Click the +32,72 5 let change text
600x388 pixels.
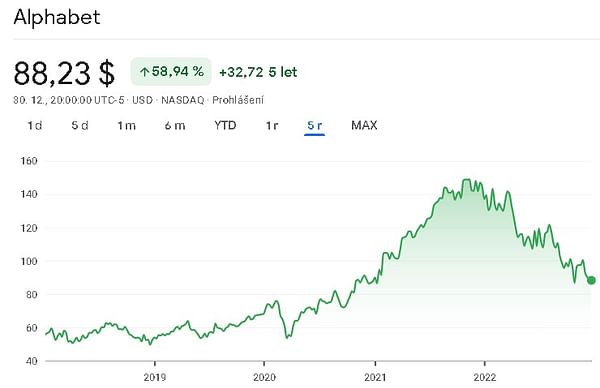coord(258,72)
